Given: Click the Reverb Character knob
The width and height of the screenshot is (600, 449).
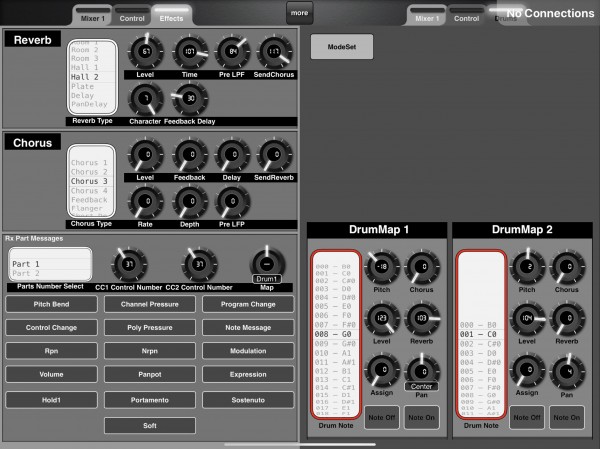Looking at the screenshot, I should (x=145, y=98).
